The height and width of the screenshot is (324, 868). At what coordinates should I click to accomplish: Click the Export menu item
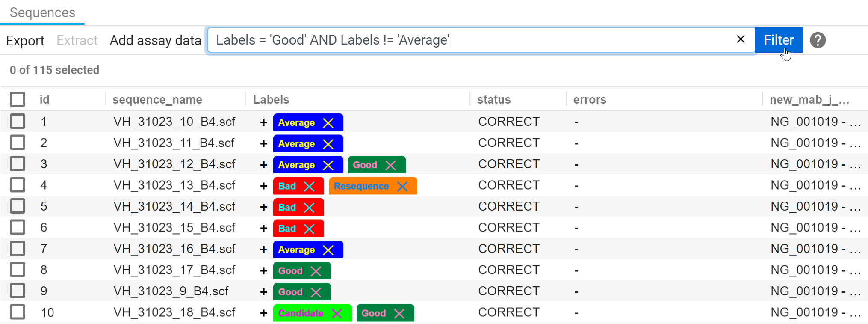point(25,41)
